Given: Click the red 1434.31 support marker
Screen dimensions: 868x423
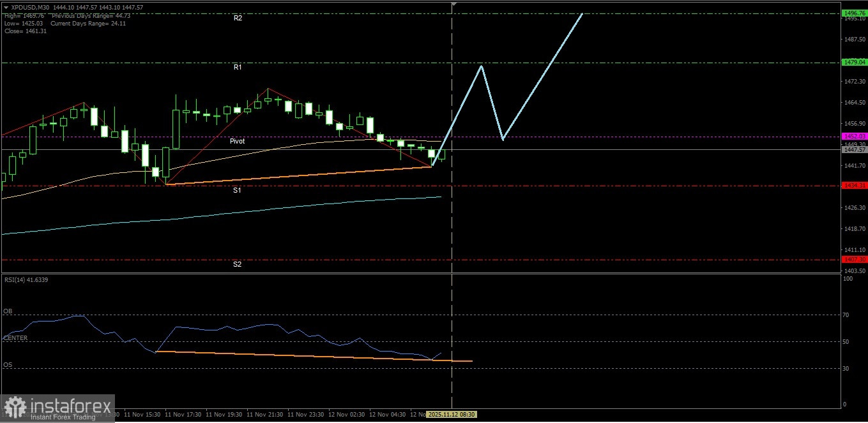Looking at the screenshot, I should (854, 185).
